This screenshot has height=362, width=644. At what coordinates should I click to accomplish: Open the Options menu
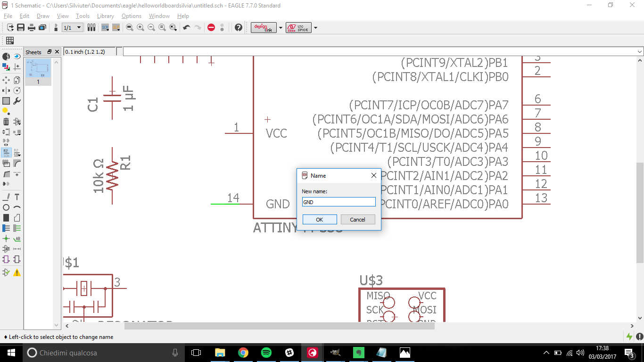[132, 16]
